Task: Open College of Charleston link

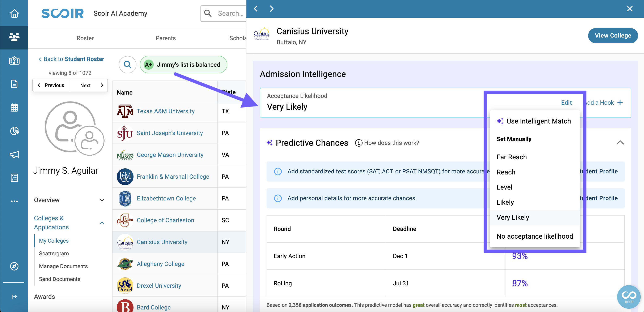Action: tap(165, 220)
